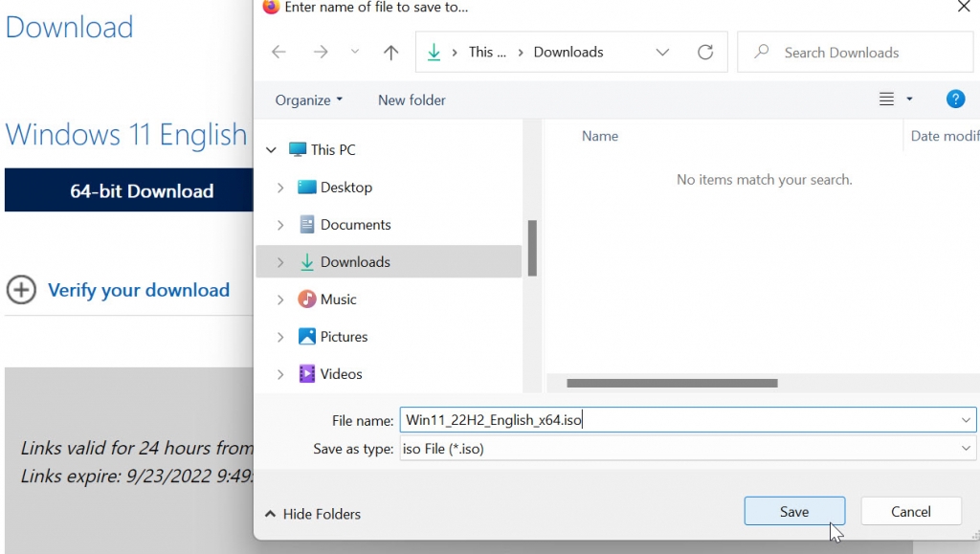Select the Downloads breadcrumb in address bar
Viewport: 980px width, 554px height.
click(x=568, y=52)
